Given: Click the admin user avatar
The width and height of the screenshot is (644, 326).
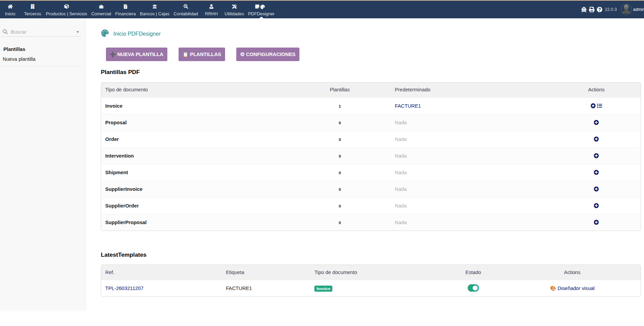Looking at the screenshot, I should point(626,10).
